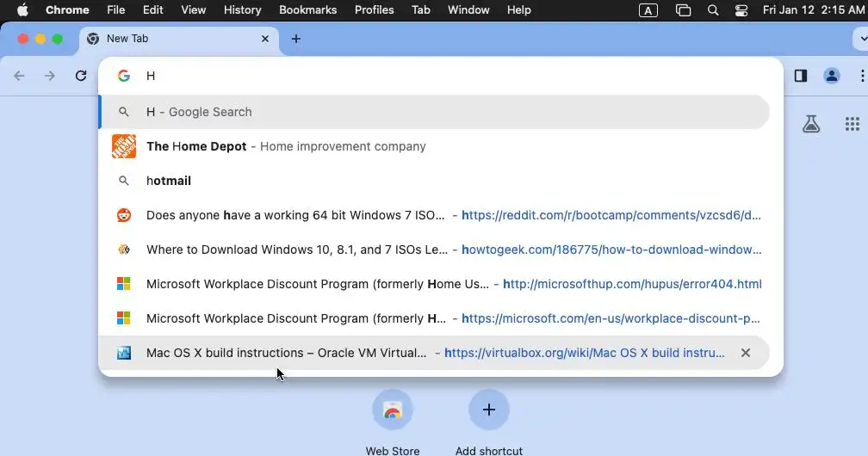This screenshot has height=456, width=868.
Task: Open the virtualbox.org Mac OS X build link
Action: click(x=585, y=353)
